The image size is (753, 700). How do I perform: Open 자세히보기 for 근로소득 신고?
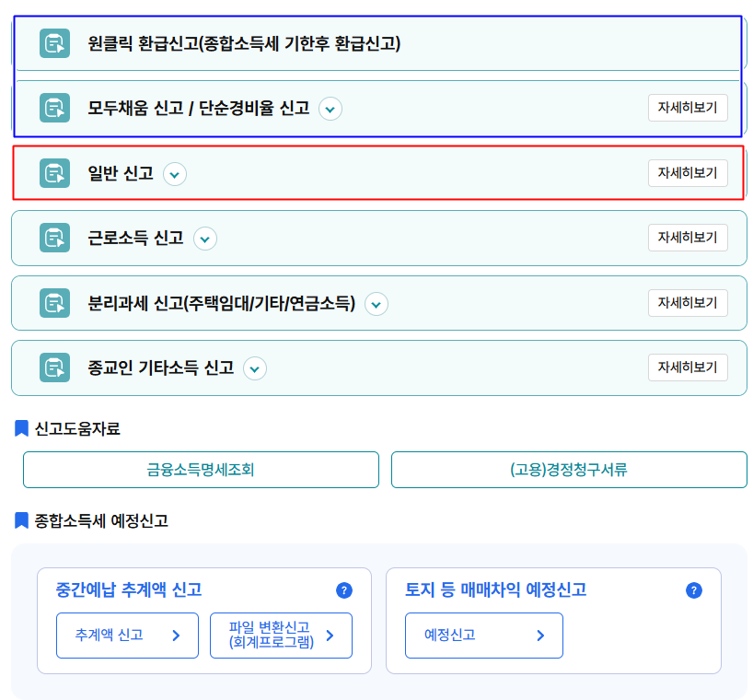click(688, 238)
